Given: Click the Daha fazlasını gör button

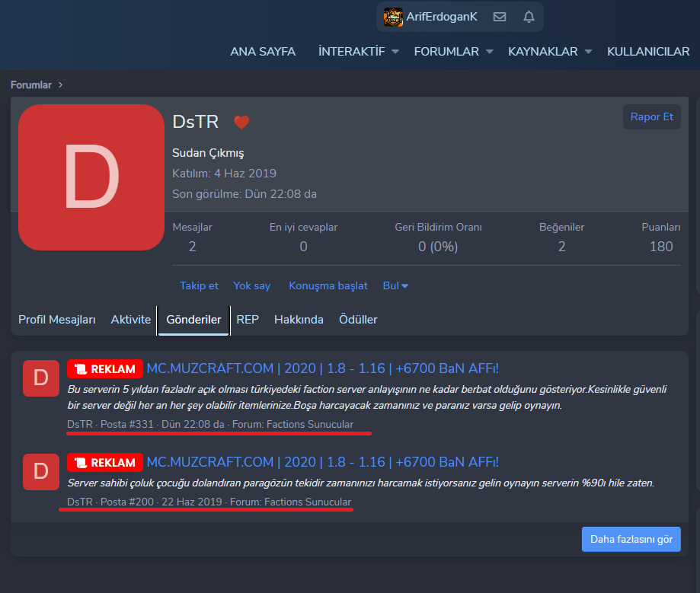Looking at the screenshot, I should (x=631, y=540).
